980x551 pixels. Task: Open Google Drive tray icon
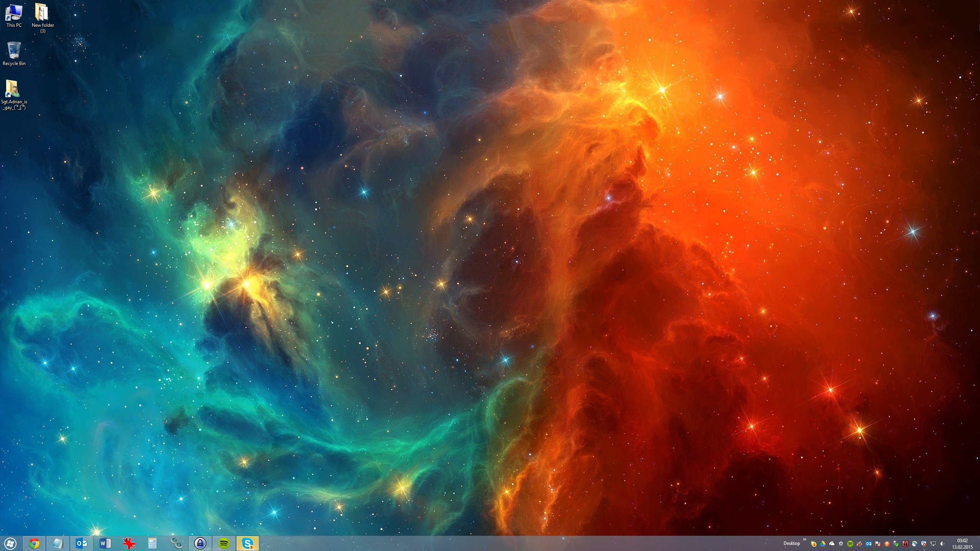tap(823, 544)
